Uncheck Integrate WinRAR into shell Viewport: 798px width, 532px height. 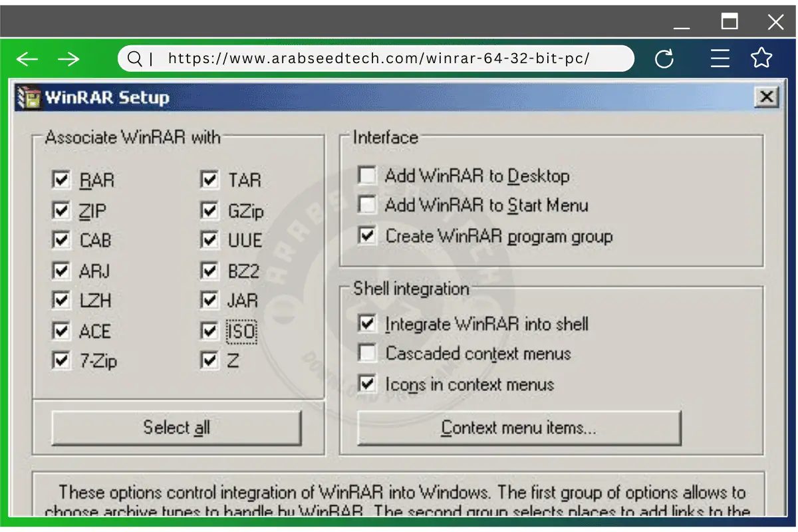367,323
